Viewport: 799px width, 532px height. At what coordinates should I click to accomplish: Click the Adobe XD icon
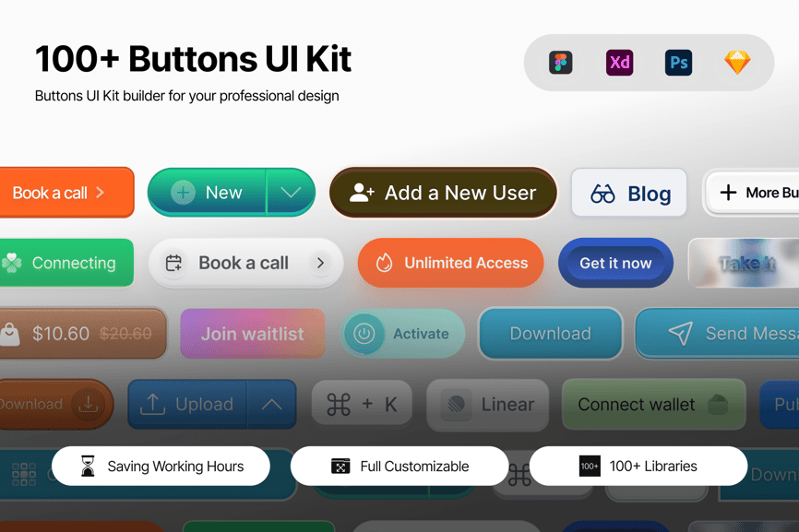pos(619,63)
